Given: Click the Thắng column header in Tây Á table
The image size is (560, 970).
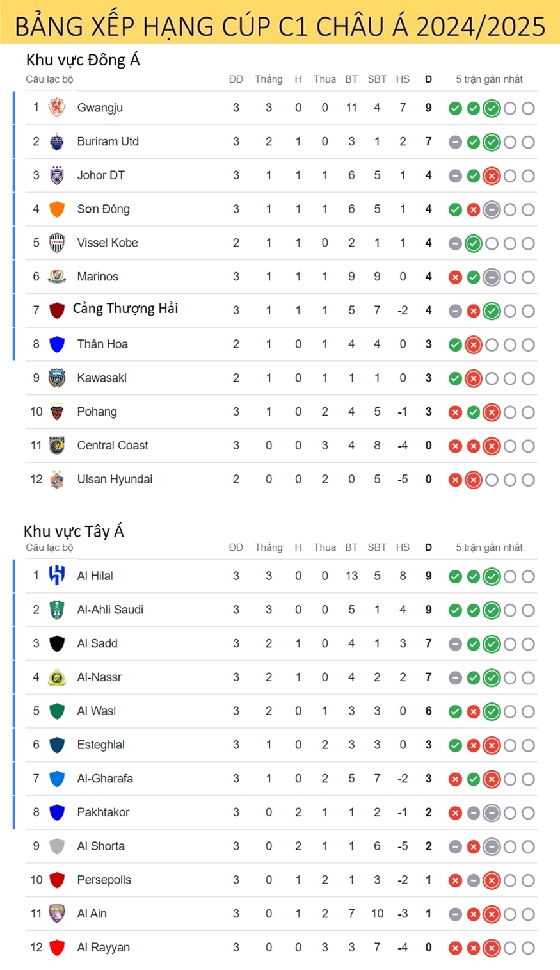Looking at the screenshot, I should [269, 547].
